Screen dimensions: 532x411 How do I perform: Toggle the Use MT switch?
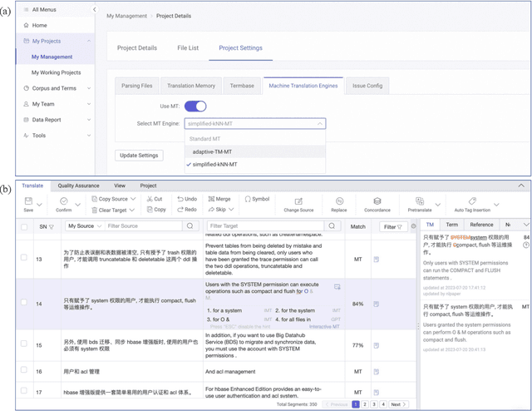click(x=195, y=106)
